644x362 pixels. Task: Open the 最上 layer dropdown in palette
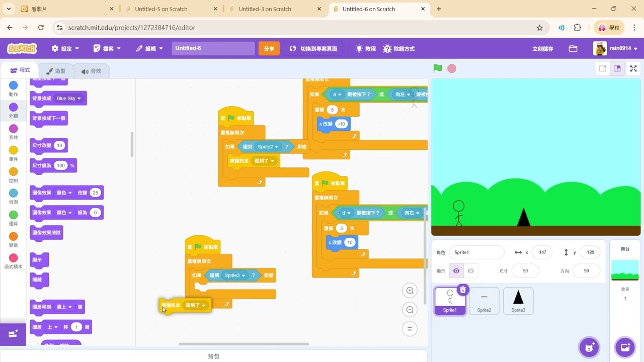point(64,307)
